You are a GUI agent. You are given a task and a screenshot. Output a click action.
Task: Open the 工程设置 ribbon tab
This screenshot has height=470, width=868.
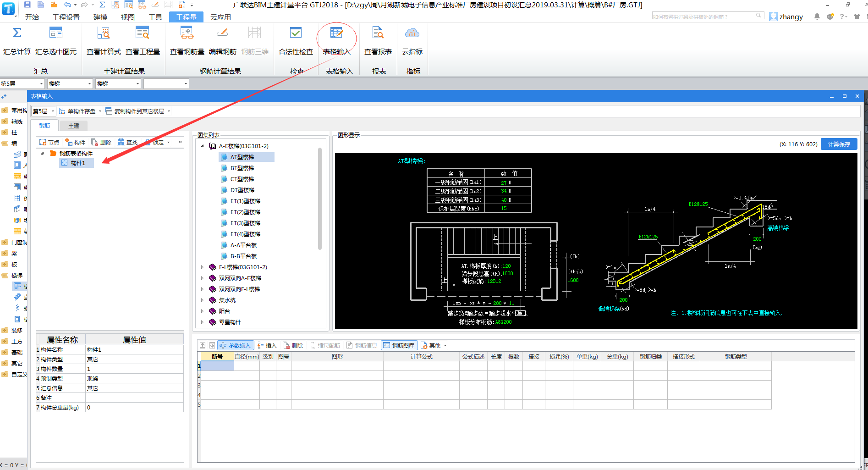click(x=66, y=17)
